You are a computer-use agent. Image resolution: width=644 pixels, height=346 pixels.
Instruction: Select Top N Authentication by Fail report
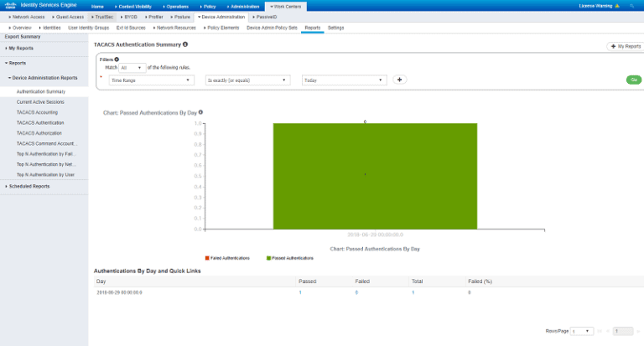pyautogui.click(x=46, y=154)
